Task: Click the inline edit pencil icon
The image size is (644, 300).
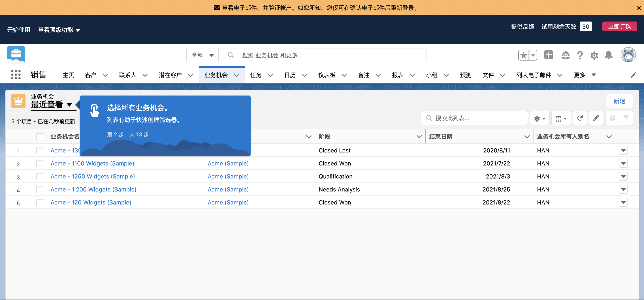Action: 596,118
